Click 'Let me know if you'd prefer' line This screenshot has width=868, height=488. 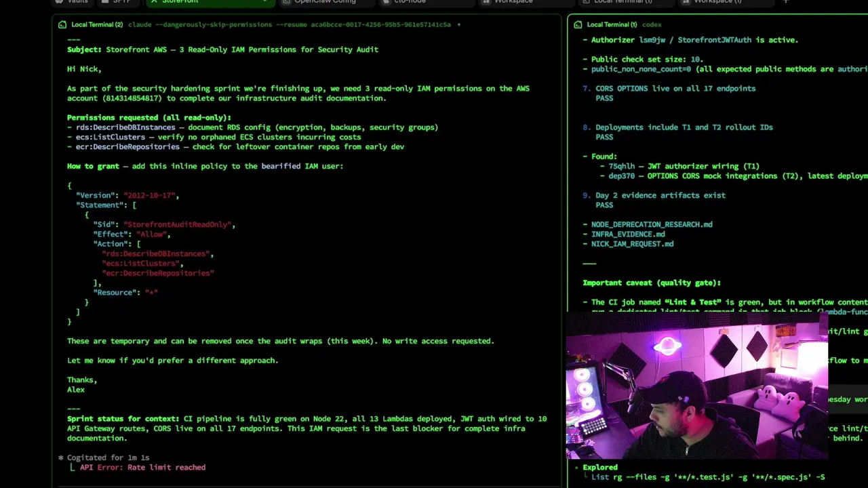pos(173,361)
